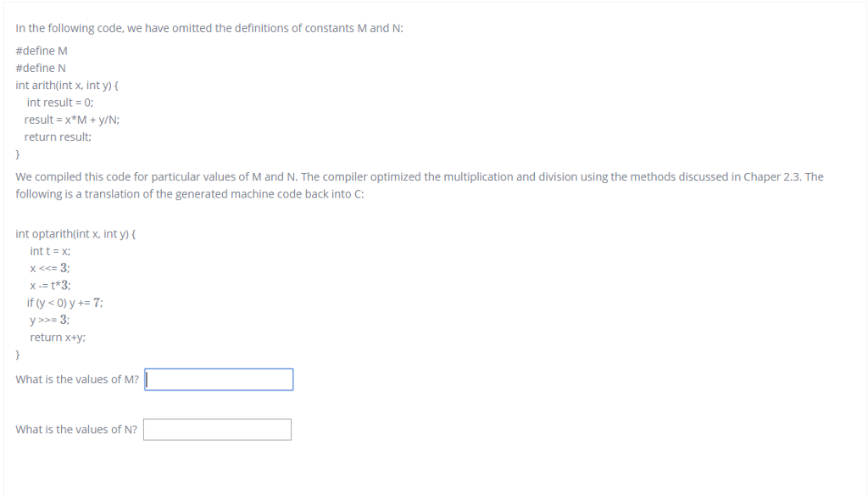Select the 'result = x*M + y/N;' line
Image resolution: width=868 pixels, height=496 pixels.
click(x=71, y=120)
